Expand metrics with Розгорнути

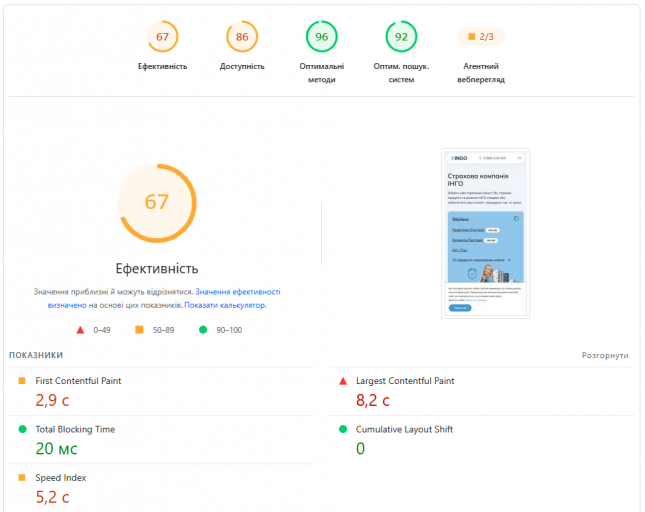point(605,355)
